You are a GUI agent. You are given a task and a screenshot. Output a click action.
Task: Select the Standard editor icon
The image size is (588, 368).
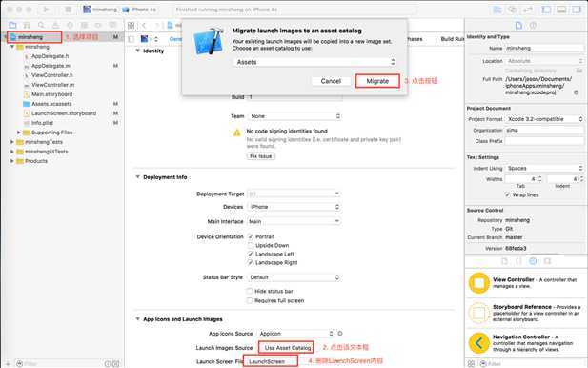497,10
